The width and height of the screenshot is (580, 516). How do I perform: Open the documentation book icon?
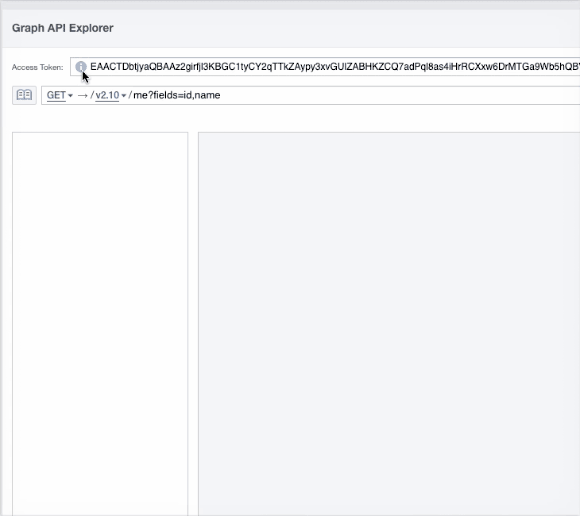point(24,95)
